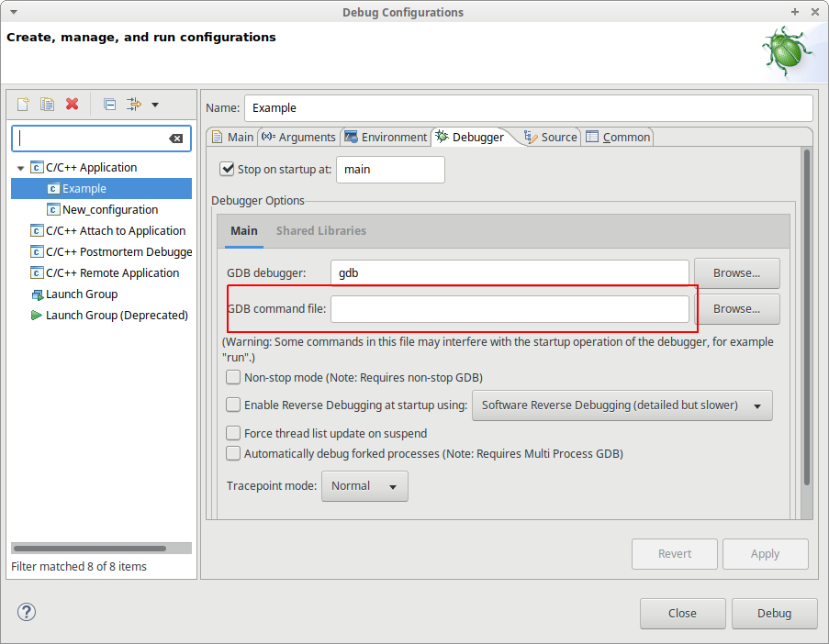Clear the filter text field
829x644 pixels.
click(175, 139)
